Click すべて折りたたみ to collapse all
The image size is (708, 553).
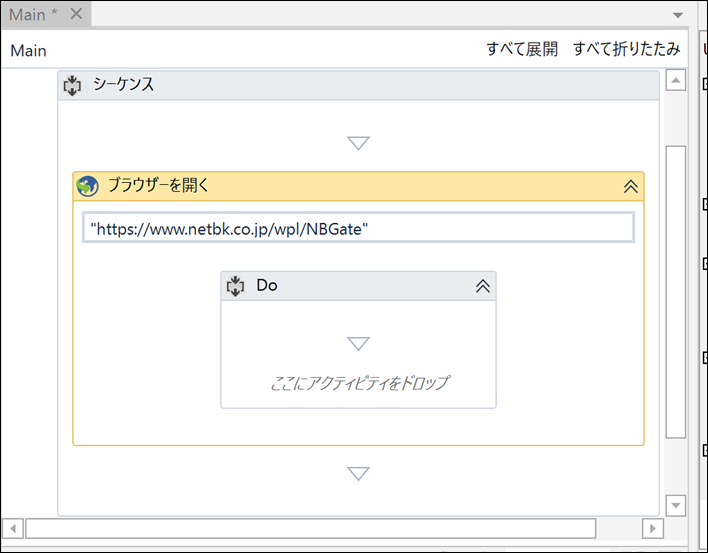[x=626, y=49]
